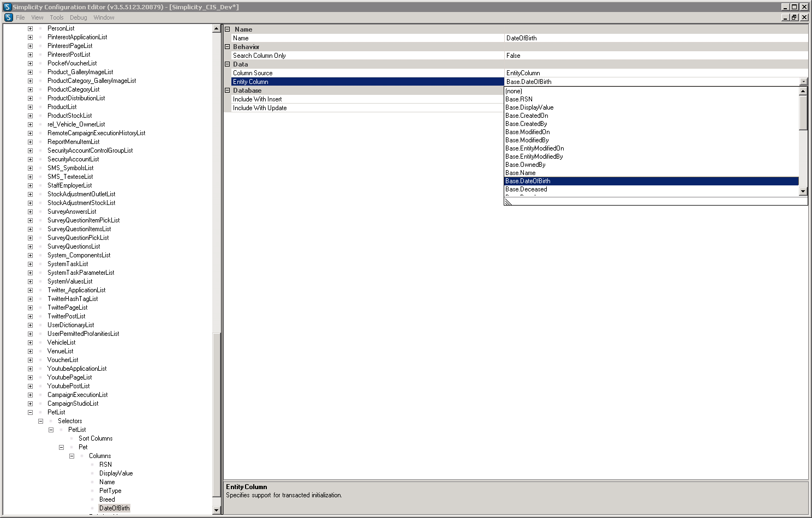This screenshot has width=812, height=518.
Task: Select the TwitterPostList tree item
Action: point(66,316)
